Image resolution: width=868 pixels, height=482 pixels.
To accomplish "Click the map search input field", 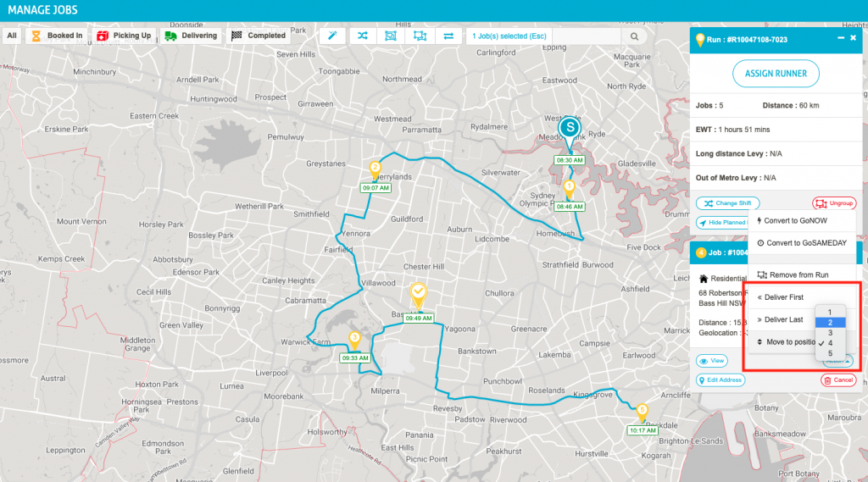I will click(x=587, y=36).
